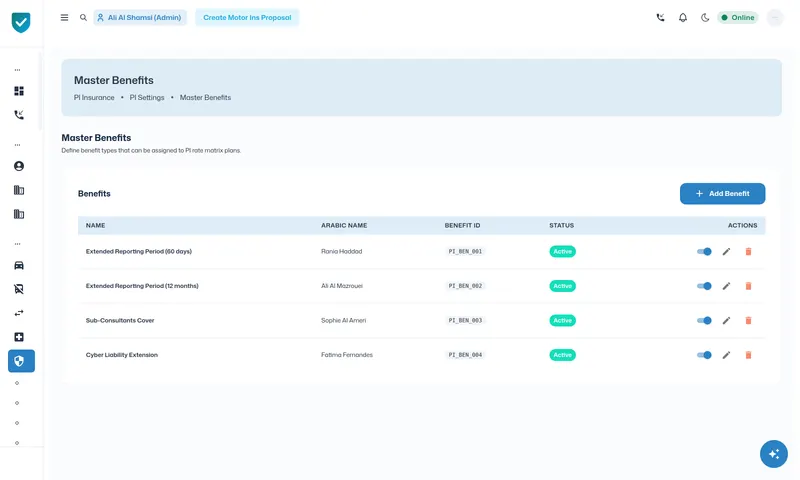This screenshot has height=480, width=800.
Task: Click the Sub-Consultants Cover name cell
Action: [120, 320]
